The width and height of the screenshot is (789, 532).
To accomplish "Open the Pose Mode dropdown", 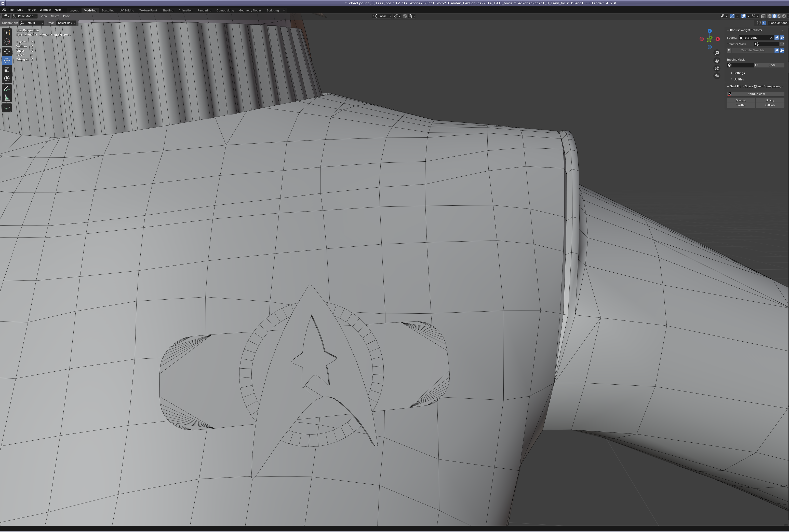I will pyautogui.click(x=25, y=16).
